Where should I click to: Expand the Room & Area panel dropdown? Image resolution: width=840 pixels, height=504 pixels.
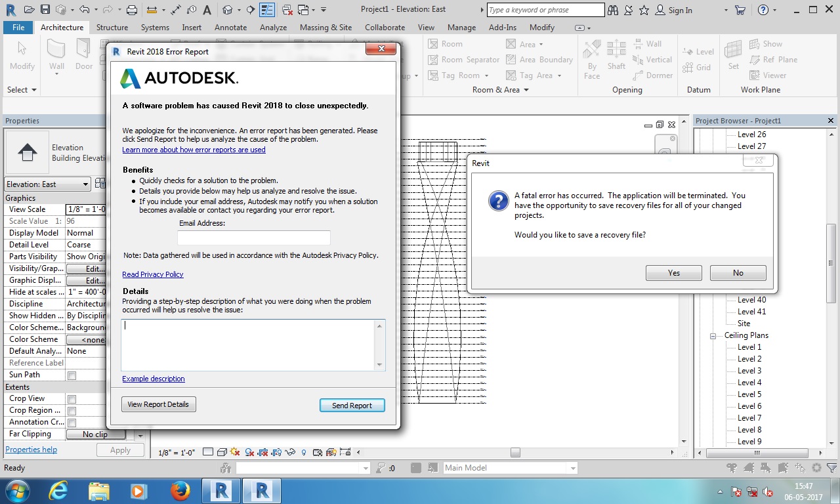(x=500, y=90)
